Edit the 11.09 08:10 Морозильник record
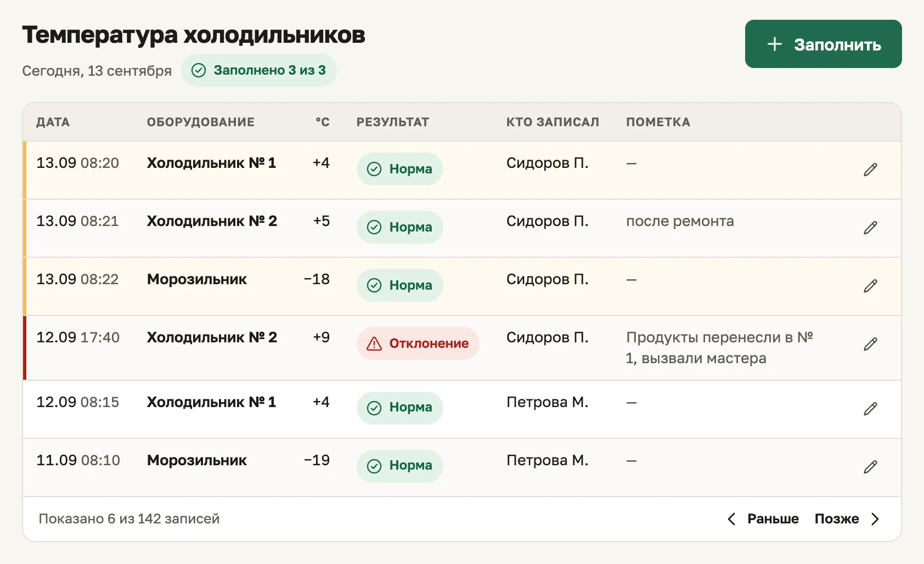924x564 pixels. point(870,467)
